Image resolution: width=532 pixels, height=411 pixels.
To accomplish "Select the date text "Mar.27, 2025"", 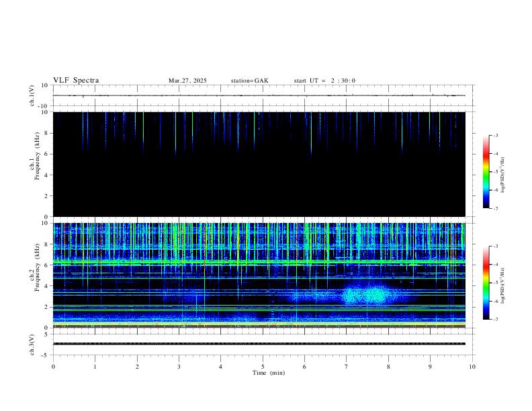I will pos(187,81).
